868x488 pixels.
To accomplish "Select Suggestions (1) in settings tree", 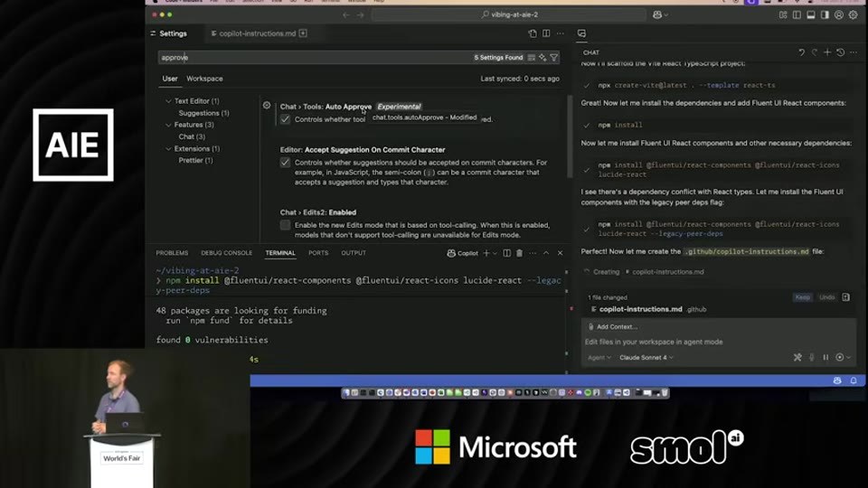I will [203, 113].
